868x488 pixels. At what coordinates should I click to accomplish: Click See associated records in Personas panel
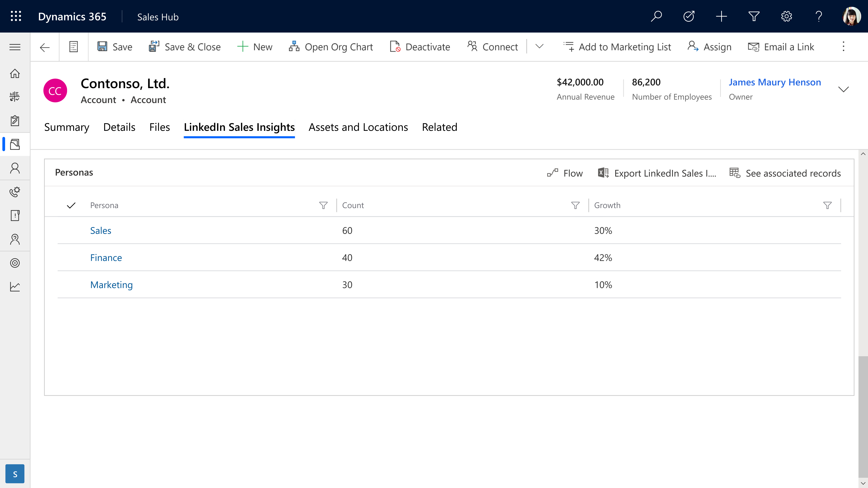click(785, 173)
